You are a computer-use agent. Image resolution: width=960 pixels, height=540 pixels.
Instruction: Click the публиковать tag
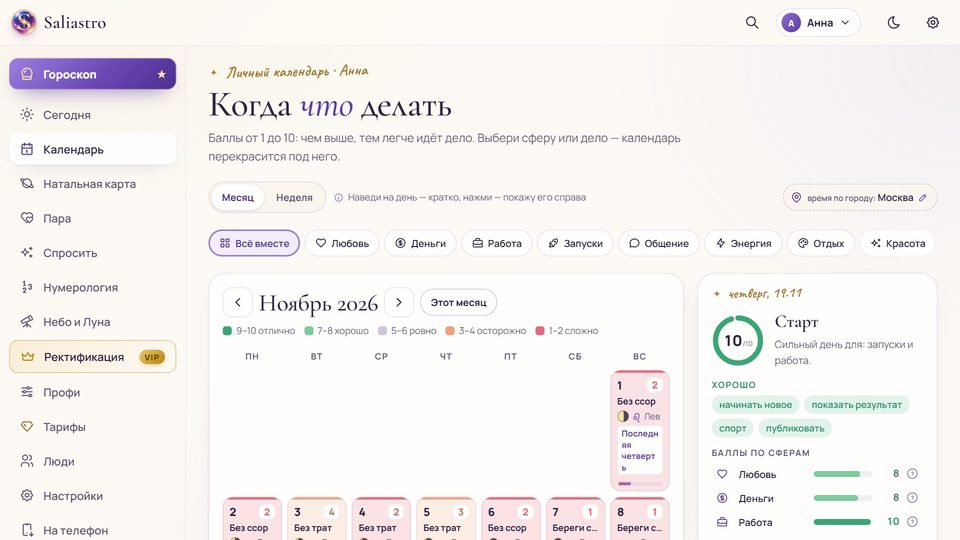(x=795, y=428)
